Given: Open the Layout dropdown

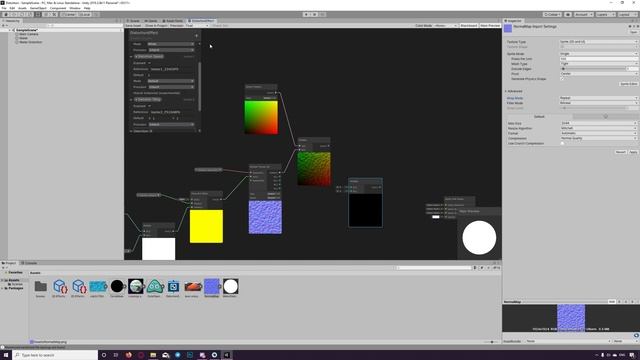Looking at the screenshot, I should click(x=627, y=14).
